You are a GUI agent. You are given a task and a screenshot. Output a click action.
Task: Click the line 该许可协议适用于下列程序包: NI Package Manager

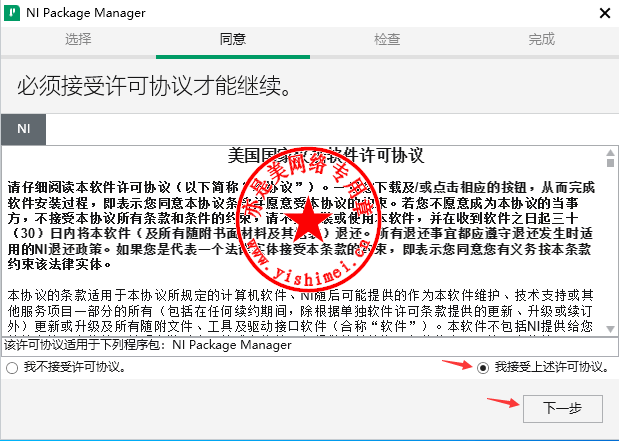(x=148, y=345)
